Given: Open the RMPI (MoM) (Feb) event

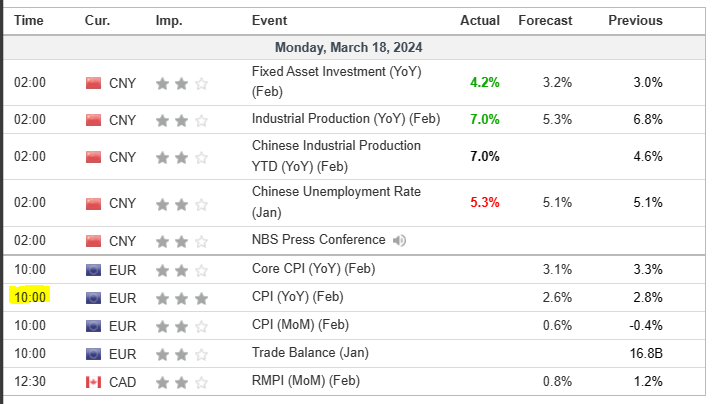Looking at the screenshot, I should [305, 381].
